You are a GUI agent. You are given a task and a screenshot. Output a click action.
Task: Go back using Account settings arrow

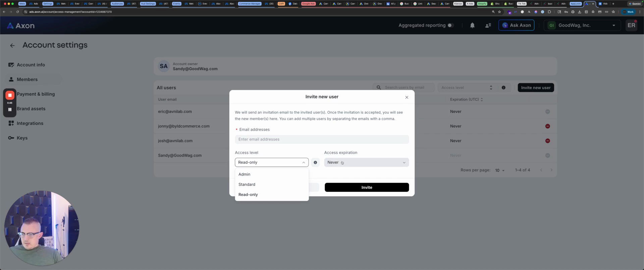12,45
